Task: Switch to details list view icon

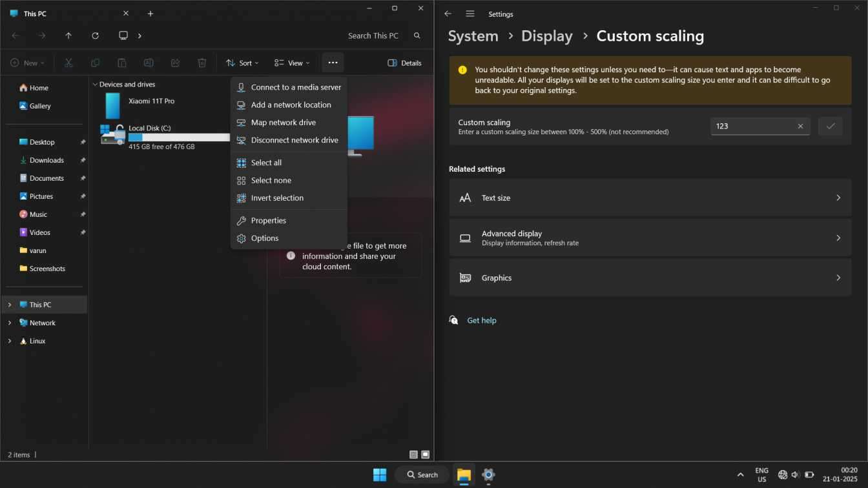Action: tap(413, 454)
